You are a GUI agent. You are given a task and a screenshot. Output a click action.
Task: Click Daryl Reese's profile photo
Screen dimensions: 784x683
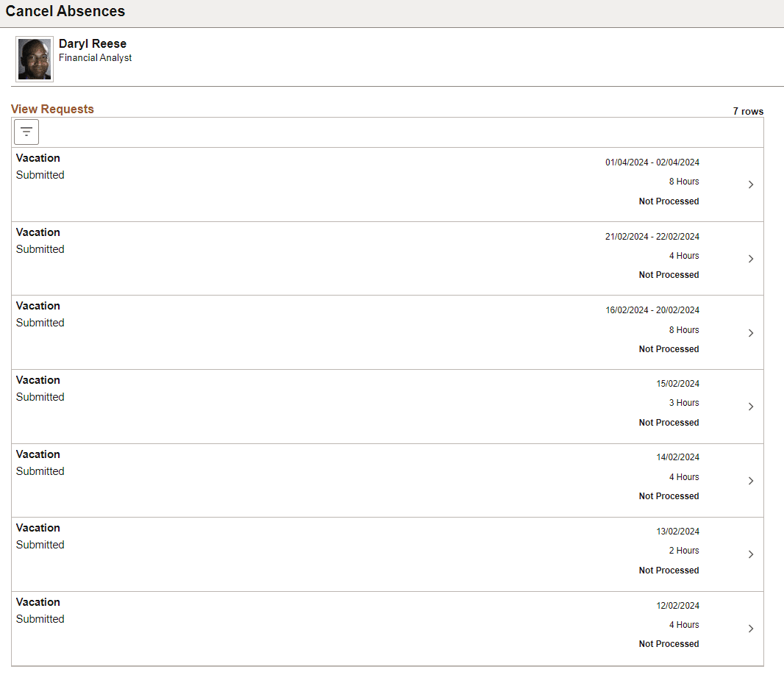coord(34,59)
